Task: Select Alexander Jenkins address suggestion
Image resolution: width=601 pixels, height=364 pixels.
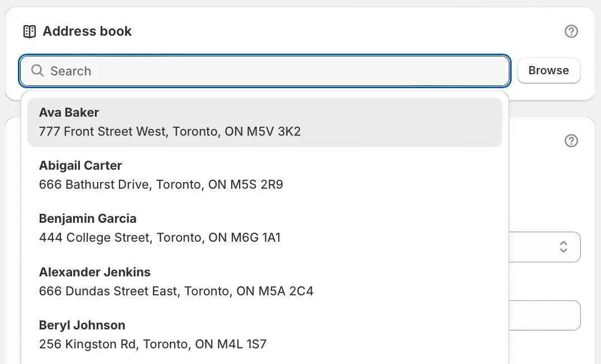Action: click(264, 281)
